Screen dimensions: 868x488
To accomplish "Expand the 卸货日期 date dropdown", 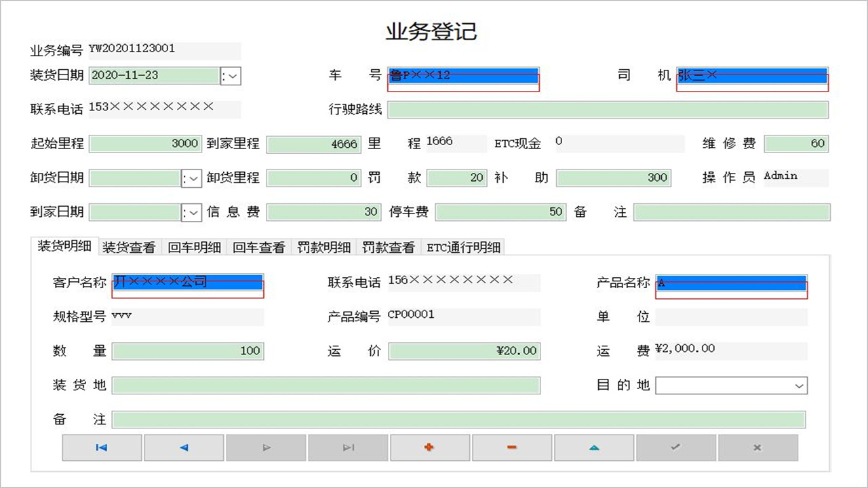I will point(192,178).
